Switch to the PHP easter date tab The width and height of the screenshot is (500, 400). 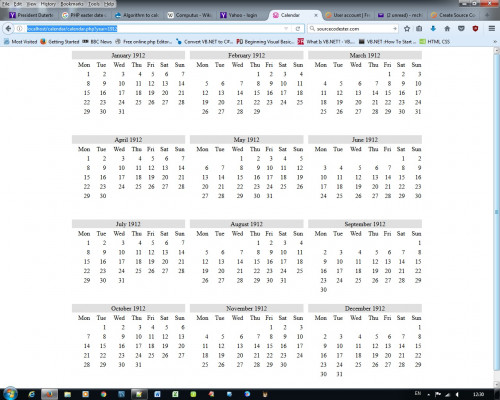pos(84,15)
